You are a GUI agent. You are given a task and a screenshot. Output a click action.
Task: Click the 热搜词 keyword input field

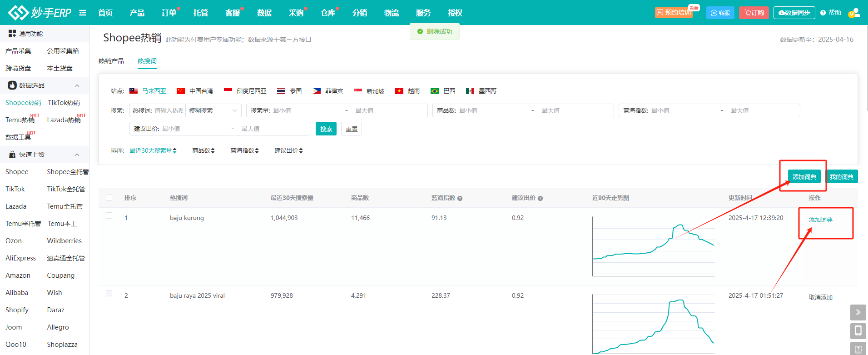(169, 110)
